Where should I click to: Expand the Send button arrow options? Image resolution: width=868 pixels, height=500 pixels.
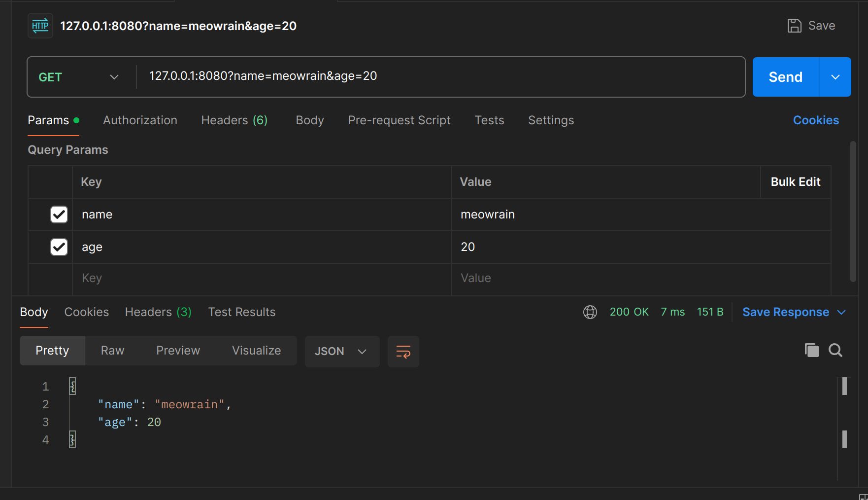pyautogui.click(x=835, y=77)
